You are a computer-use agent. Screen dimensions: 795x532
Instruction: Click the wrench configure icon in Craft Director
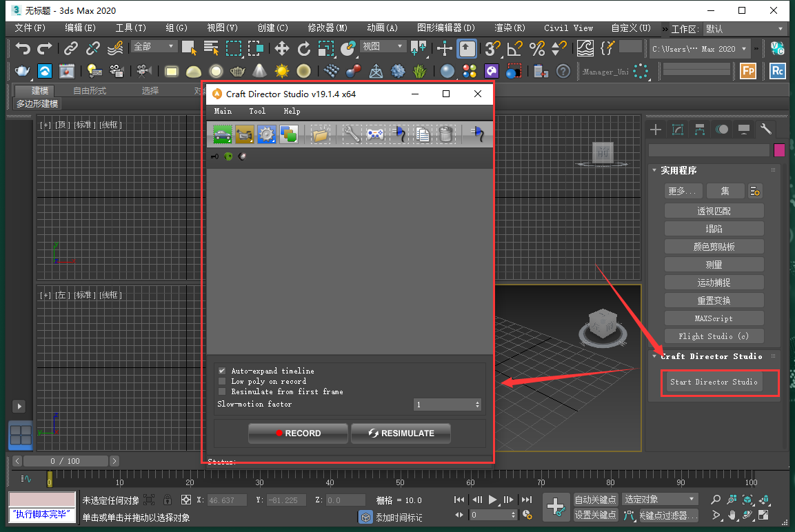coord(352,134)
